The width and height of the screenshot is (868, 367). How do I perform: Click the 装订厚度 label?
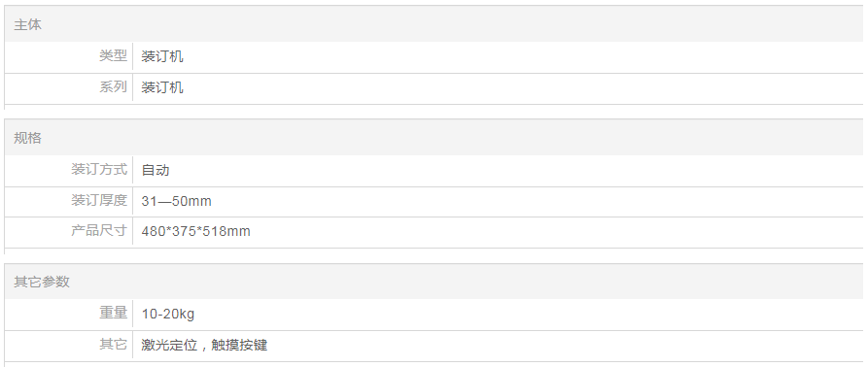point(99,200)
